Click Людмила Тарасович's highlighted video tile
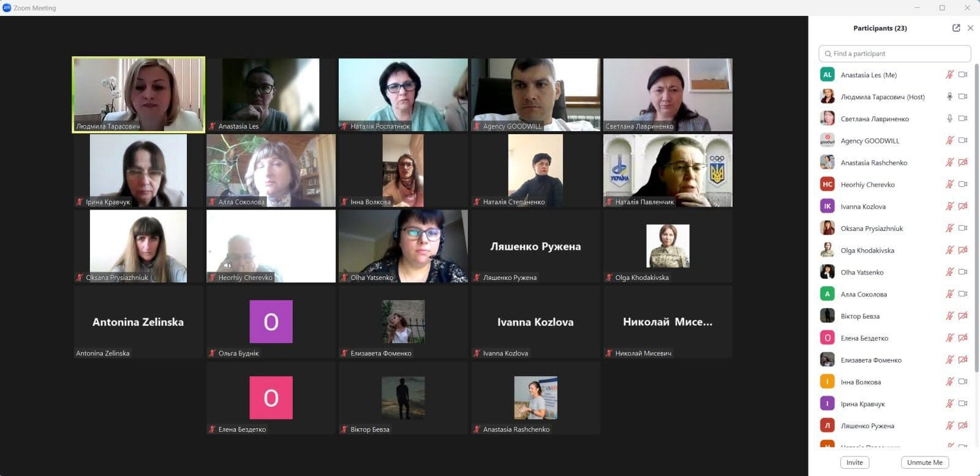 [138, 95]
